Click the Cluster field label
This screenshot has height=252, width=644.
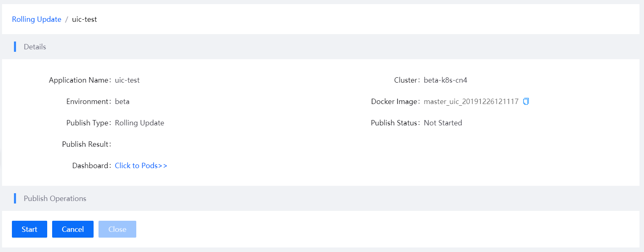(x=406, y=80)
